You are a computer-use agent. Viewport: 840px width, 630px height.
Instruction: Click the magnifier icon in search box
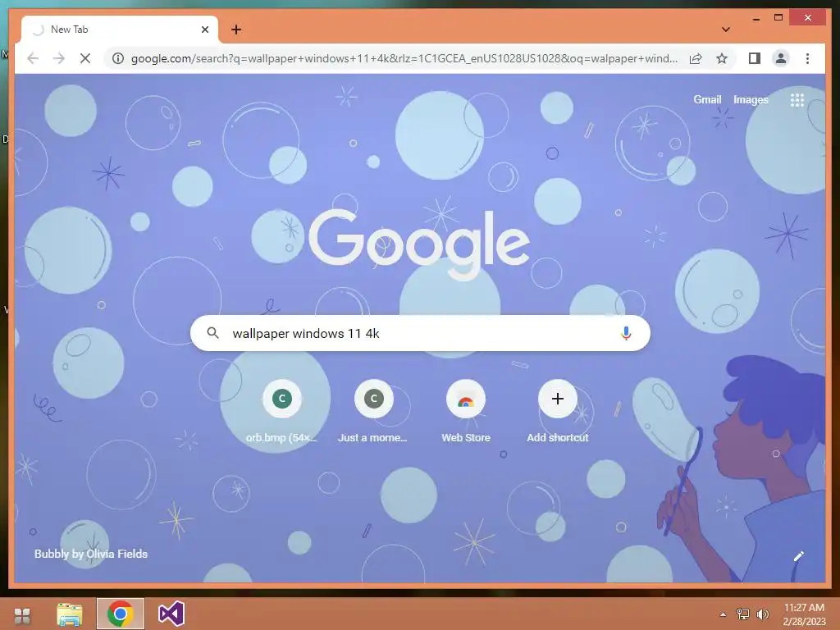point(212,333)
